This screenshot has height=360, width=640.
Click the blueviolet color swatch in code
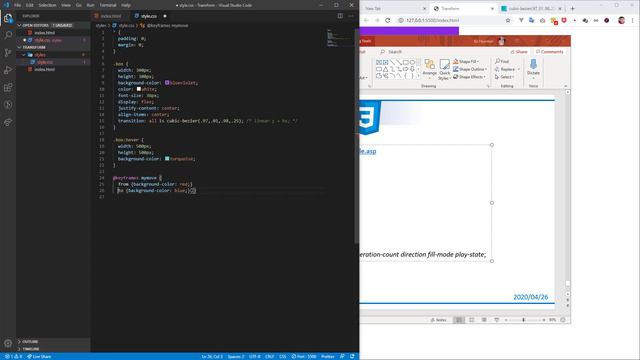[167, 82]
